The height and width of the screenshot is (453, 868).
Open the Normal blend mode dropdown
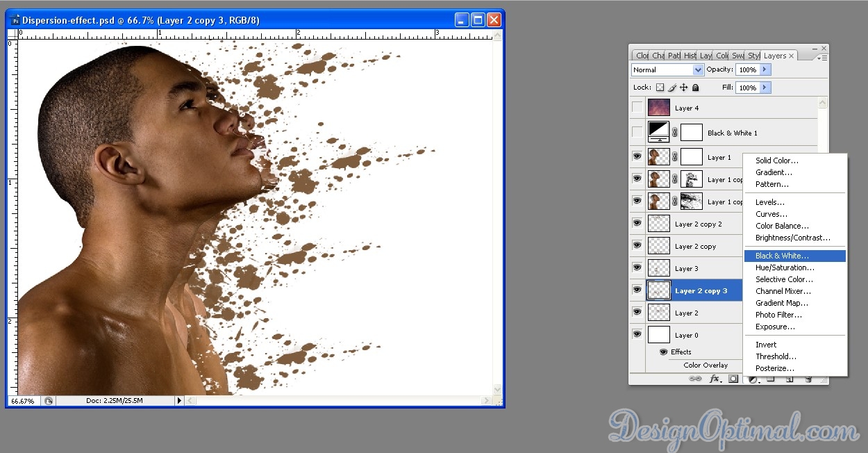(667, 70)
